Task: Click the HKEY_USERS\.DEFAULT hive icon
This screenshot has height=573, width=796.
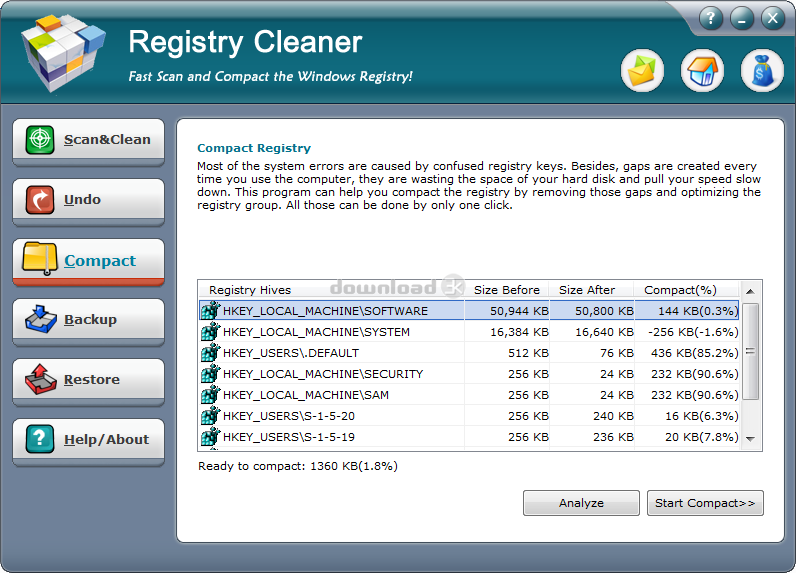Action: (x=210, y=353)
